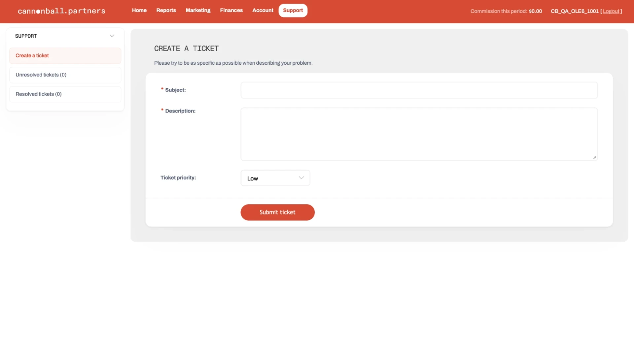Click the Commission this period $0.00 text
This screenshot has height=364, width=634.
pyautogui.click(x=506, y=11)
